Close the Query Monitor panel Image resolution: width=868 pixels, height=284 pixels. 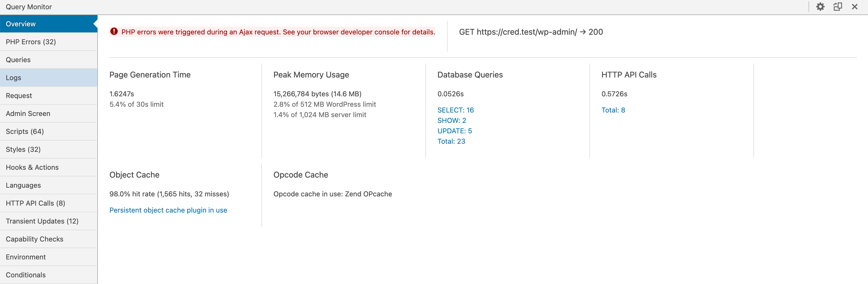pyautogui.click(x=854, y=7)
